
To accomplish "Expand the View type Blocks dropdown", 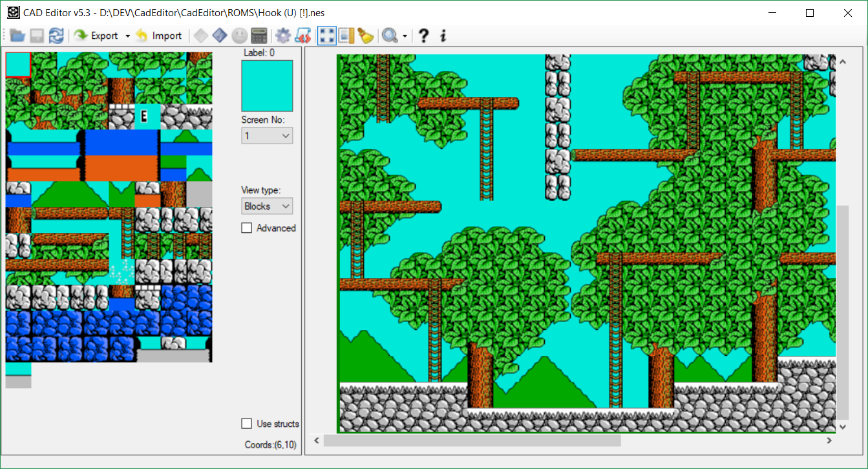I will (x=267, y=206).
